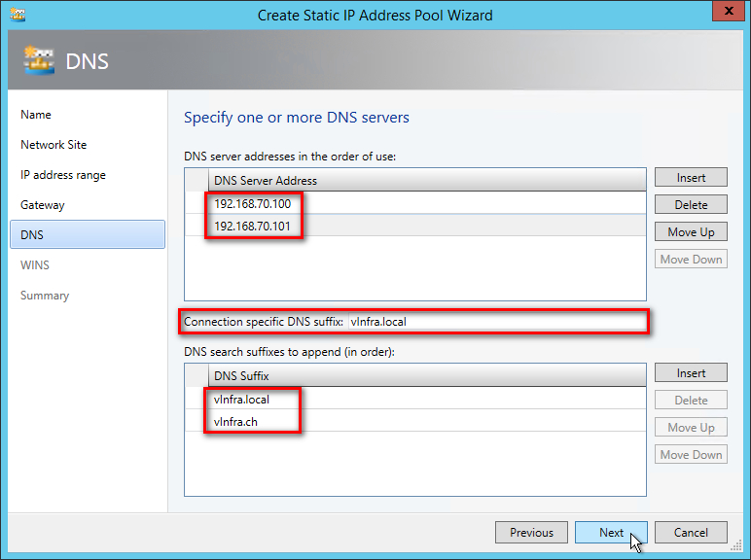Switch to the Gateway step
This screenshot has height=560, width=751.
coord(43,205)
